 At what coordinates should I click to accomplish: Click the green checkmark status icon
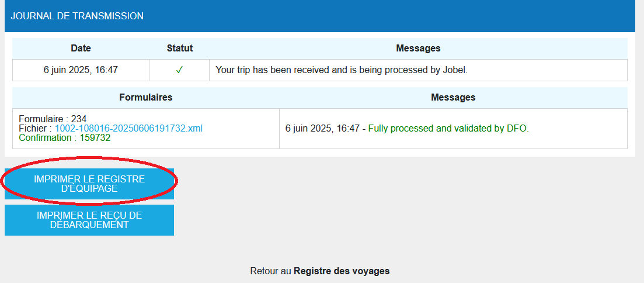tap(179, 70)
